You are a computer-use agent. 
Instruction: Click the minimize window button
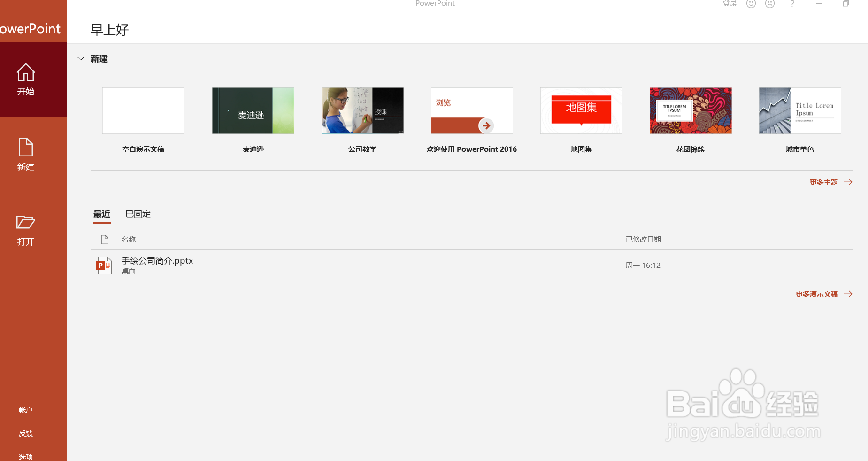click(x=819, y=4)
